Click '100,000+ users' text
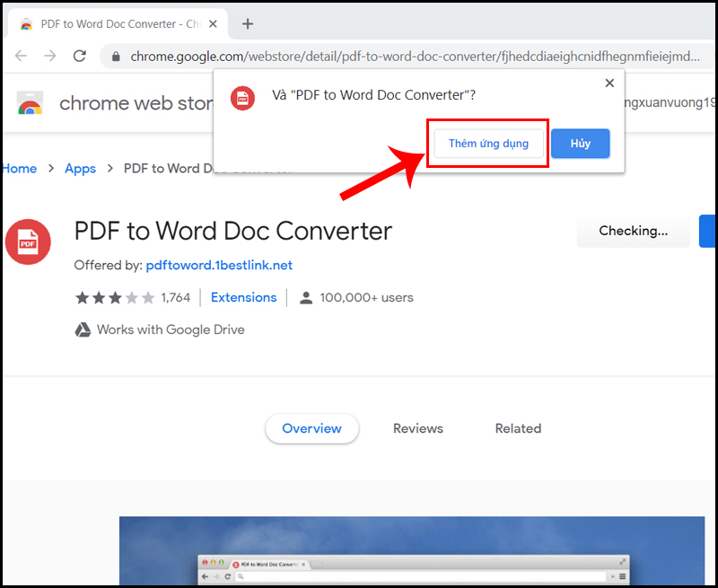 coord(366,298)
